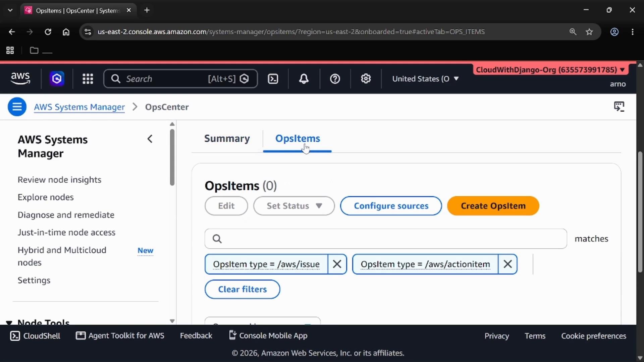The height and width of the screenshot is (362, 644).
Task: Open the browser profile icon
Action: pyautogui.click(x=614, y=32)
